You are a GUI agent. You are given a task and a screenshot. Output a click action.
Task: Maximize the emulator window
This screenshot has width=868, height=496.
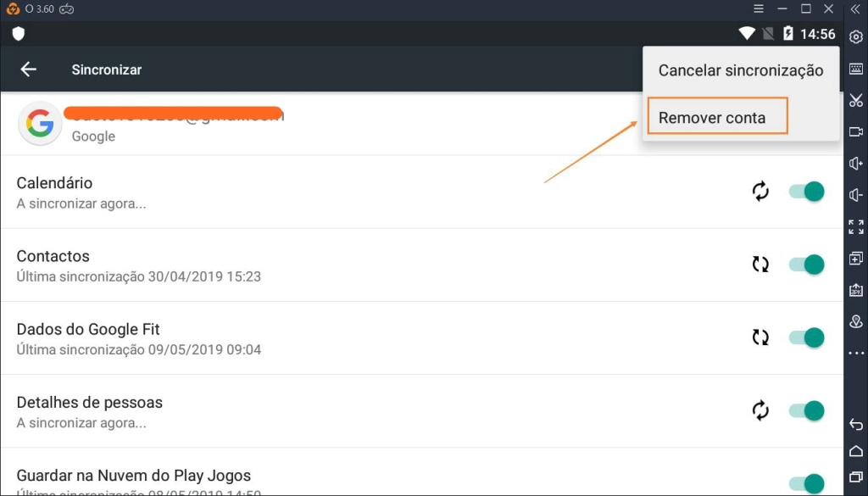coord(806,8)
